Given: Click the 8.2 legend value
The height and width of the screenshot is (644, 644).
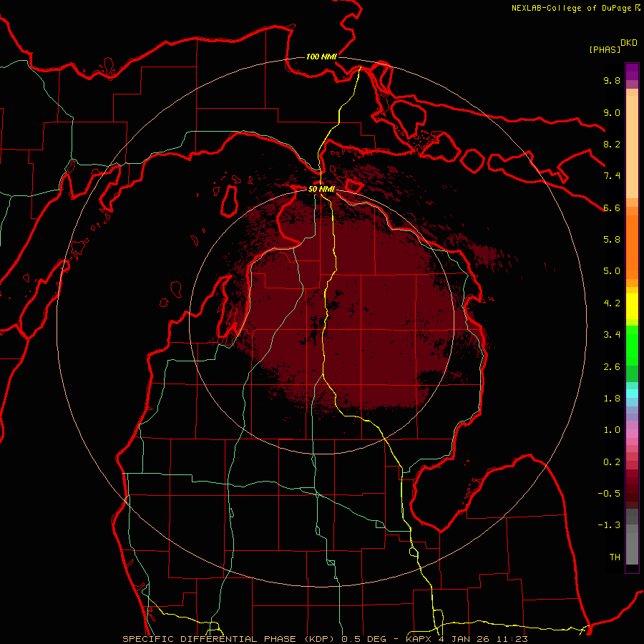Looking at the screenshot, I should [x=612, y=145].
